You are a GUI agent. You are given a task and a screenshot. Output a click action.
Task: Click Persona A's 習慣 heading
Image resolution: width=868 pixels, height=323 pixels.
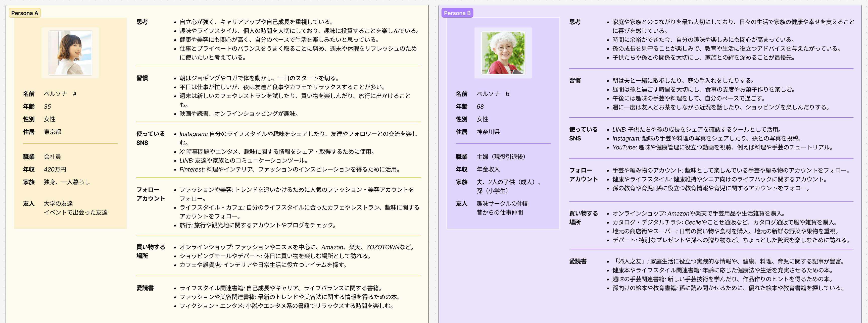(x=142, y=78)
